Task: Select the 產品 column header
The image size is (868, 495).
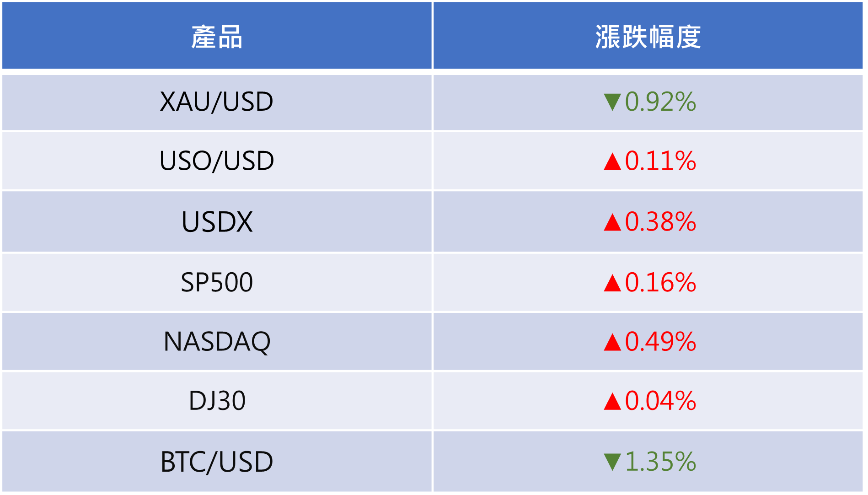Action: [x=217, y=36]
